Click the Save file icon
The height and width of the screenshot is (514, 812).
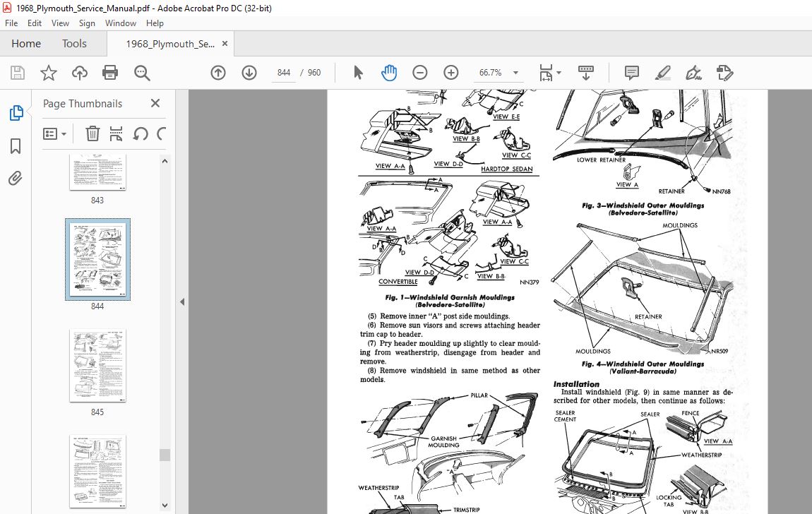click(x=18, y=73)
